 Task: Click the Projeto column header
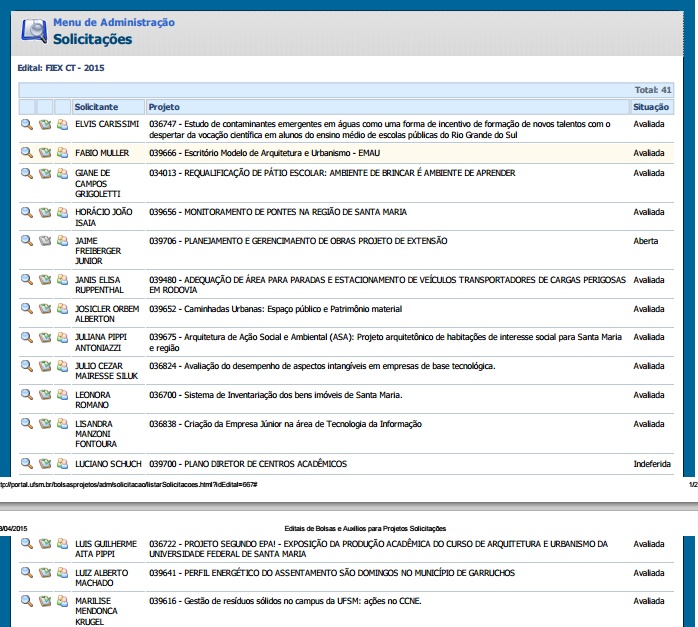pos(164,106)
